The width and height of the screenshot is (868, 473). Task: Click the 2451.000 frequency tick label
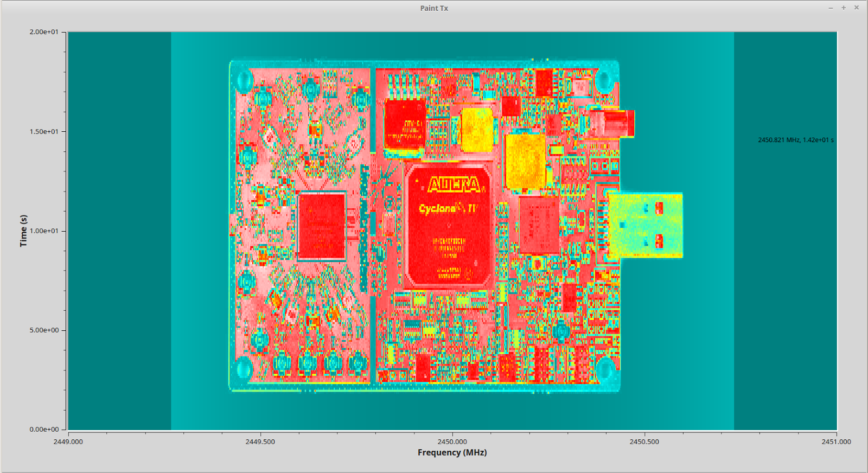[837, 442]
